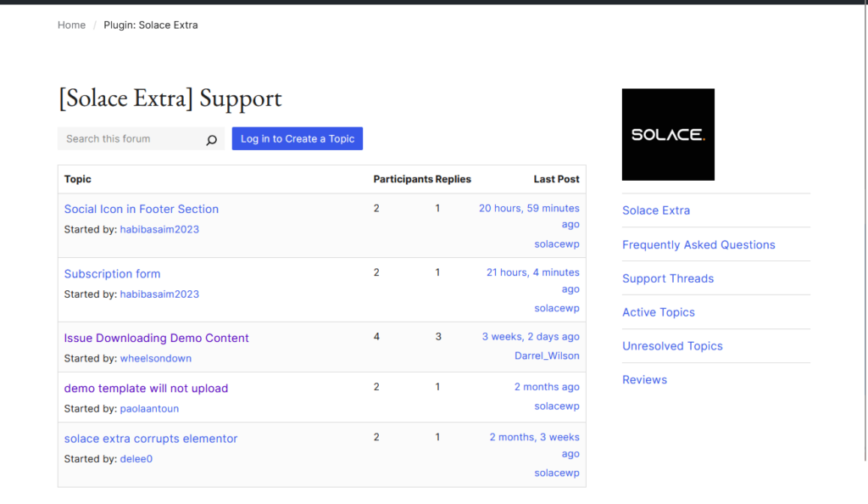Click solacewp in Social Icon row
Screen dimensions: 868x504
(557, 244)
